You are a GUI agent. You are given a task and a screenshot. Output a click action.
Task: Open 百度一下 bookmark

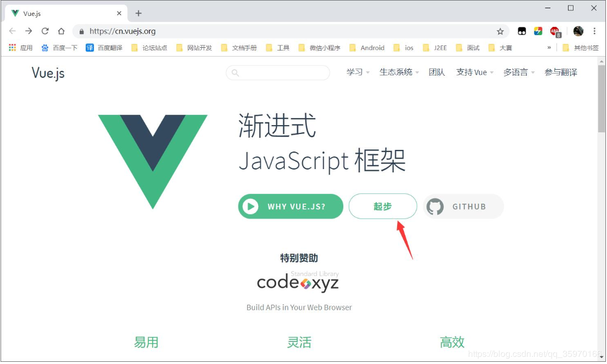coord(60,48)
